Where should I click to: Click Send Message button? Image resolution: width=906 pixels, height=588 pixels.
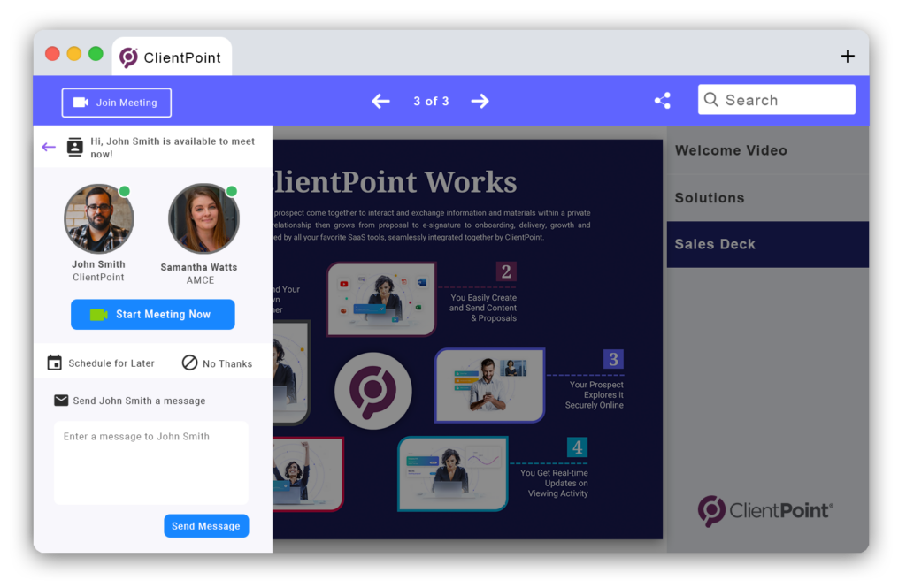coord(206,526)
